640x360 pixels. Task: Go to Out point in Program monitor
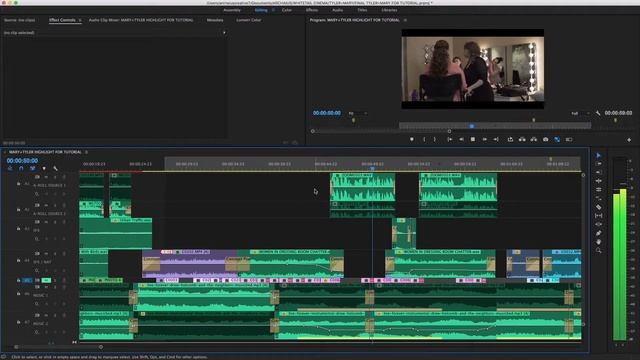click(496, 140)
